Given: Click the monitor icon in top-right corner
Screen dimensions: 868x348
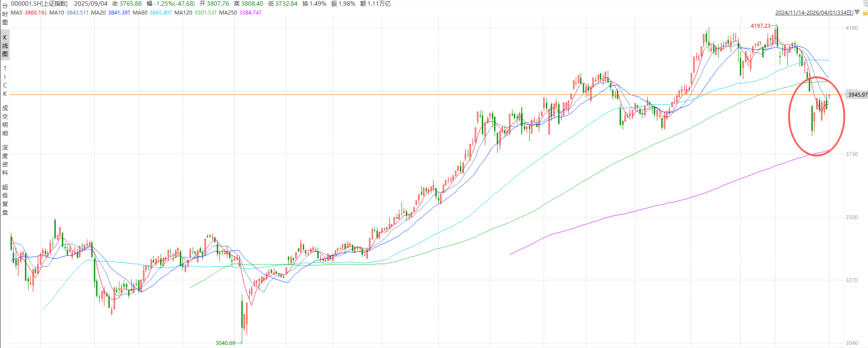Looking at the screenshot, I should [865, 3].
